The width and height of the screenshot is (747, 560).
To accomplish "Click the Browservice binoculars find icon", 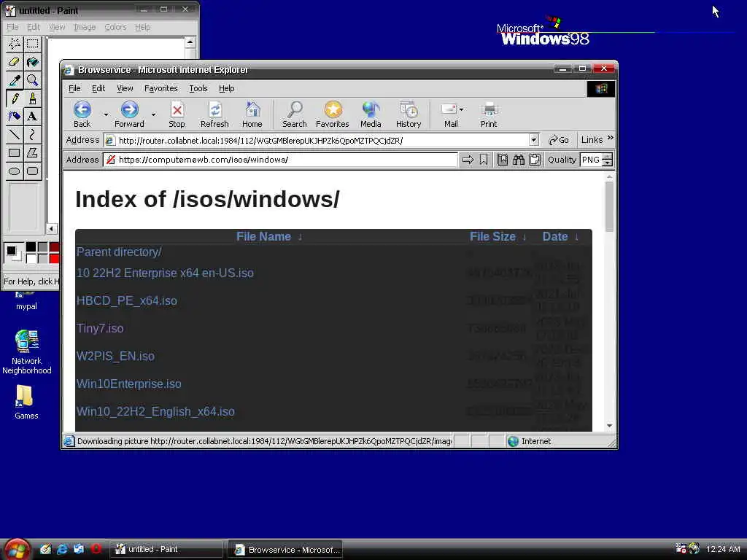I will click(519, 160).
